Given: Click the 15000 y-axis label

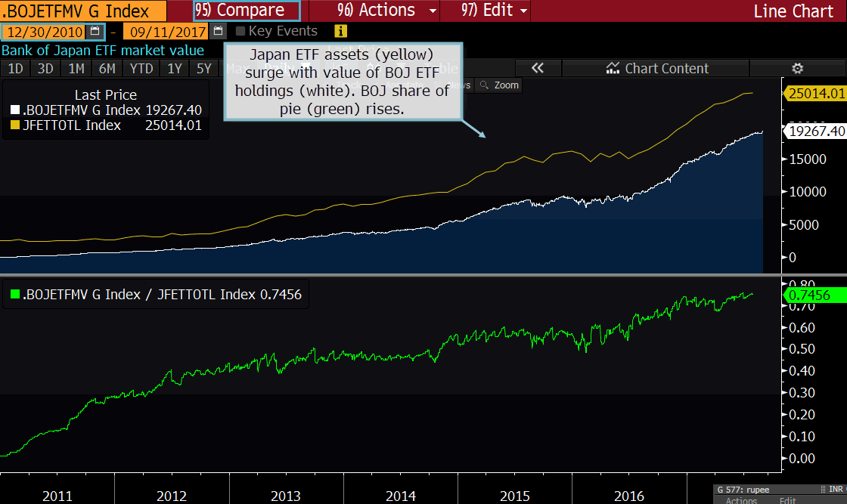Looking at the screenshot, I should (x=808, y=159).
